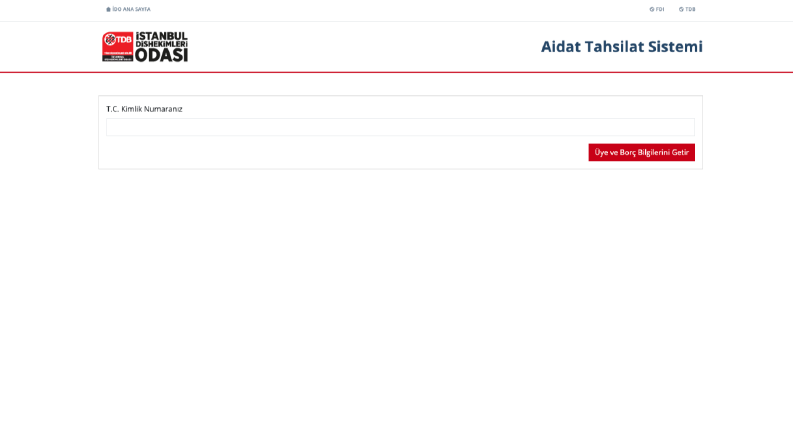Click the T.C. Kimlik Numaranız label

(x=144, y=109)
